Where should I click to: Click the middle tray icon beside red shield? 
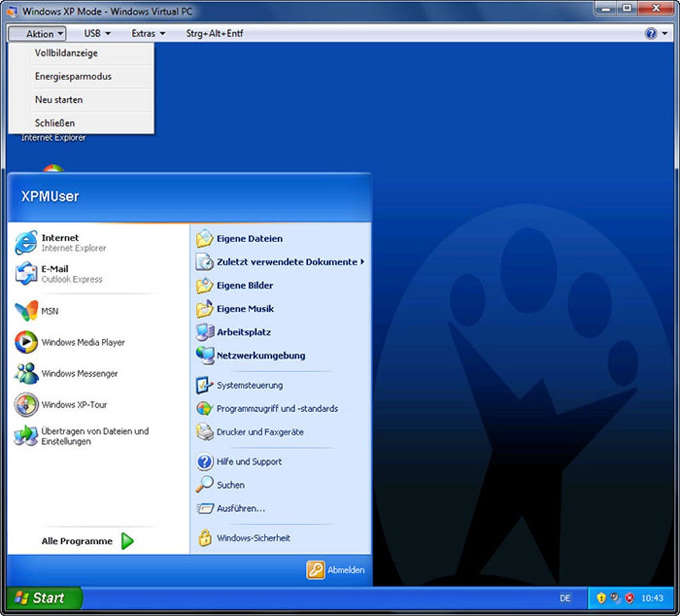[x=615, y=599]
